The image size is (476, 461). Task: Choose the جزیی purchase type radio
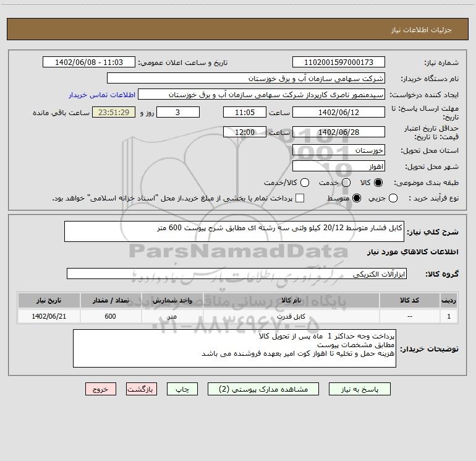tap(393, 198)
